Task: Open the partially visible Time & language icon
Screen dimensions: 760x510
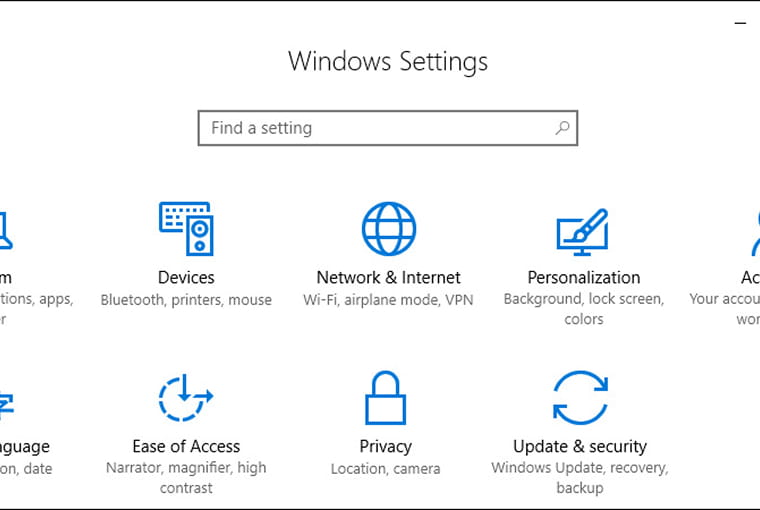Action: pos(5,400)
